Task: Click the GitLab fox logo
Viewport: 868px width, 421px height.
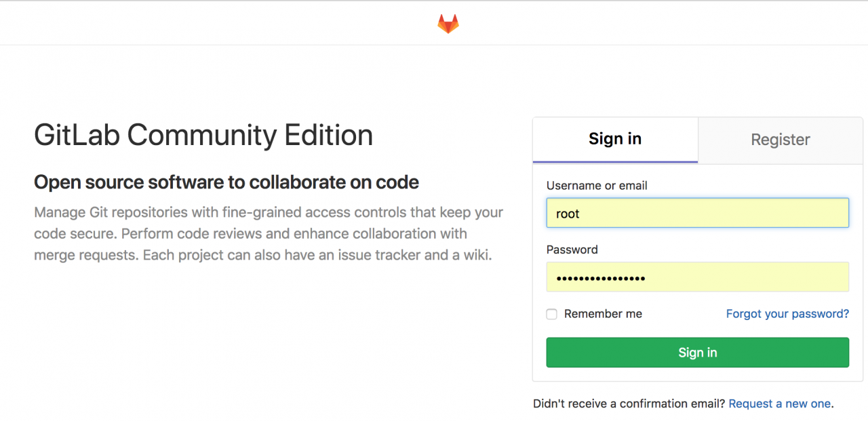Action: click(448, 24)
